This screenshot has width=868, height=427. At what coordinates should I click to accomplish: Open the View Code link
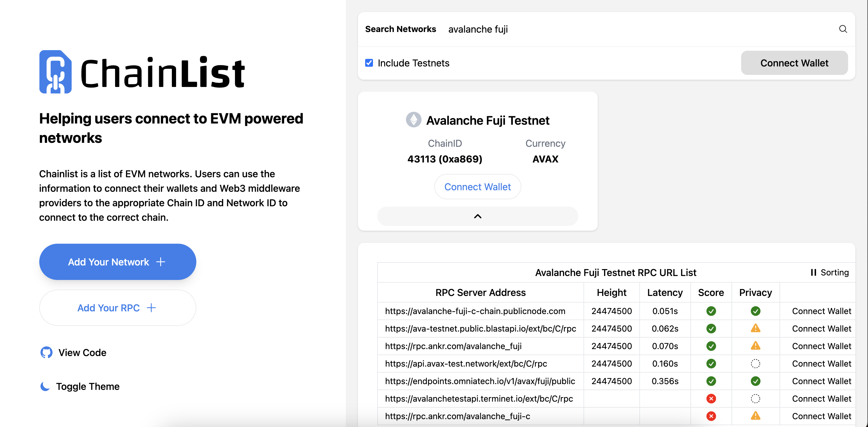(82, 352)
